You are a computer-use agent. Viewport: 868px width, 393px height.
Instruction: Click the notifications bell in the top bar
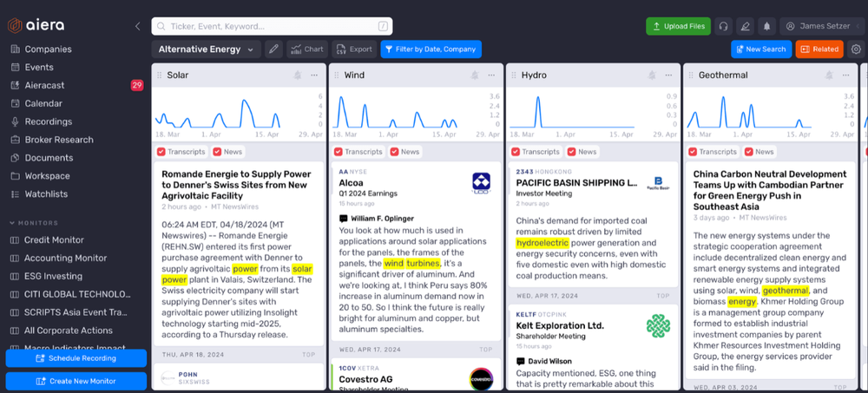766,26
